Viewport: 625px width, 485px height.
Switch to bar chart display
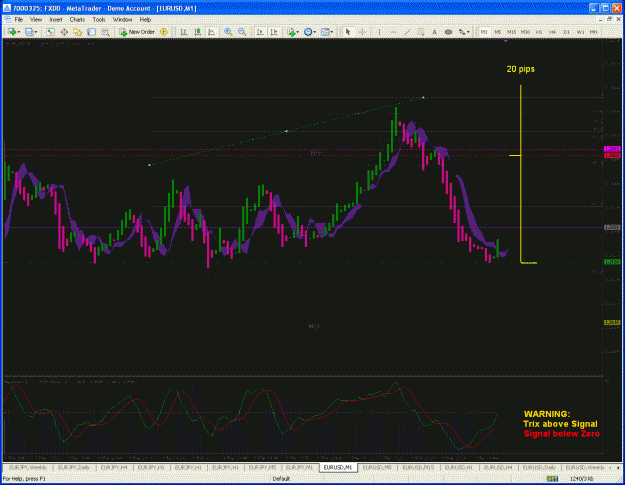click(x=184, y=32)
